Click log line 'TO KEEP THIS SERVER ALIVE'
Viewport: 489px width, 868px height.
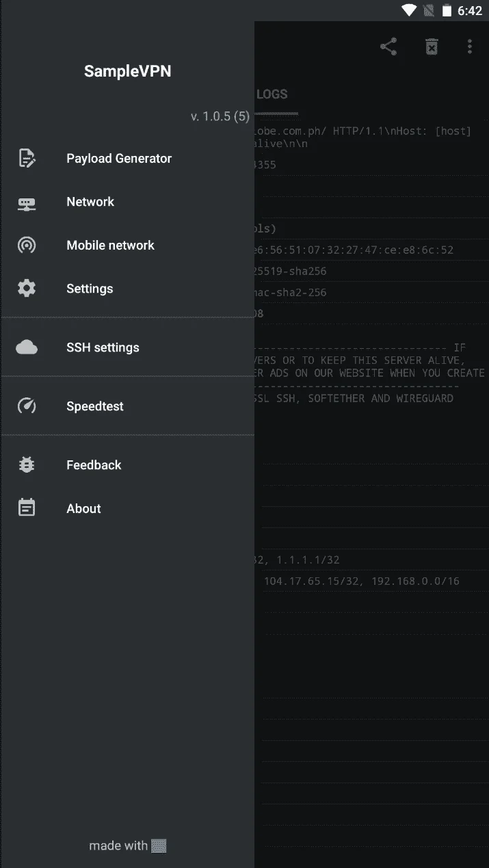click(x=360, y=360)
